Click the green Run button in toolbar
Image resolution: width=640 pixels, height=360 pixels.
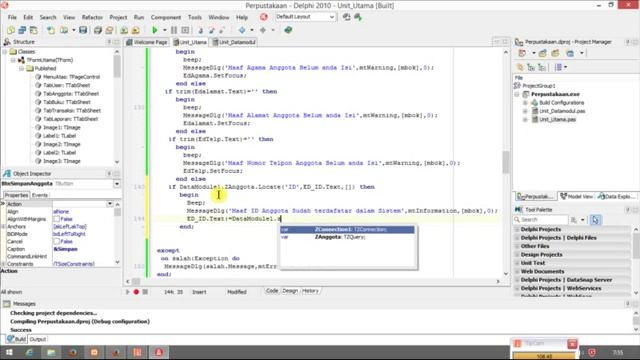coord(155,30)
